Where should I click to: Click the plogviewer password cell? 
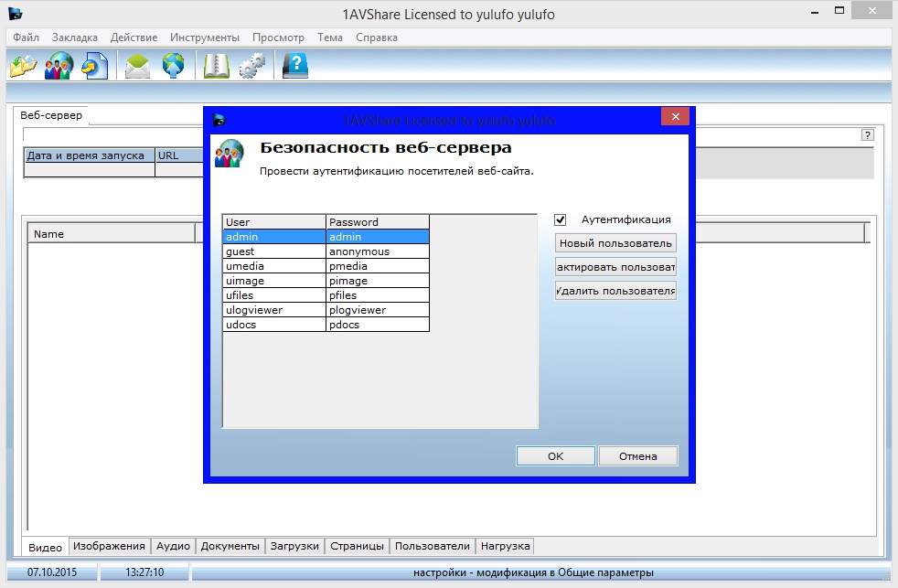(x=378, y=310)
